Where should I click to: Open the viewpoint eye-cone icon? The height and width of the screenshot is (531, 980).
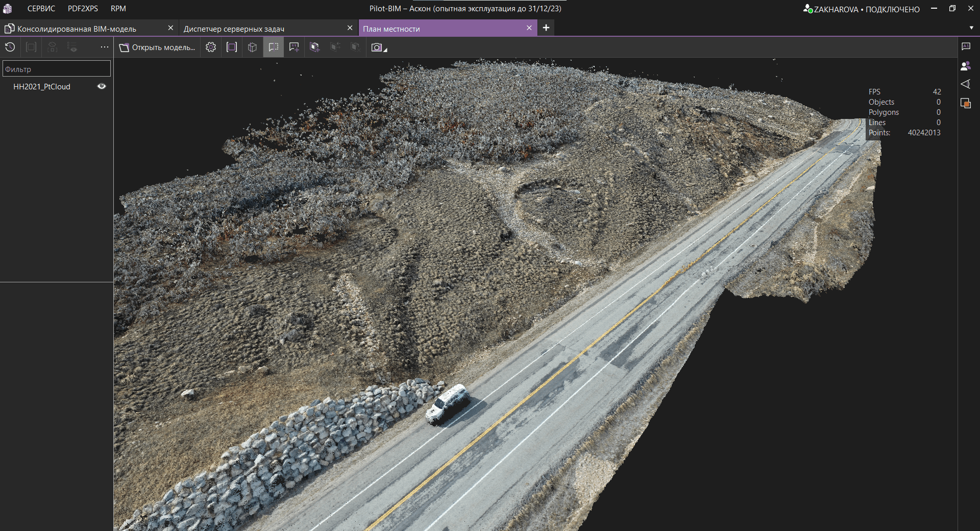[966, 84]
